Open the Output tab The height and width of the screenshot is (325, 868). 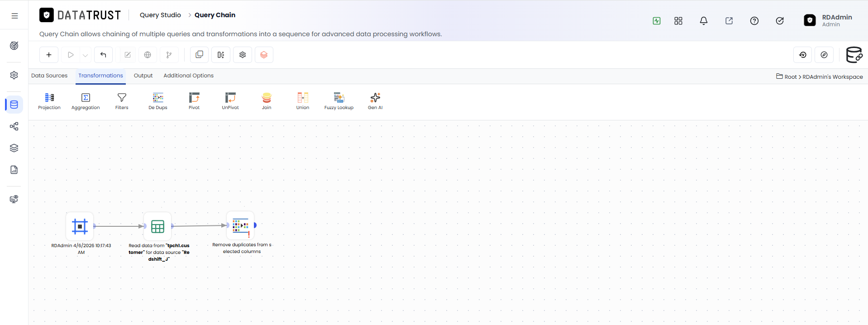click(x=143, y=76)
